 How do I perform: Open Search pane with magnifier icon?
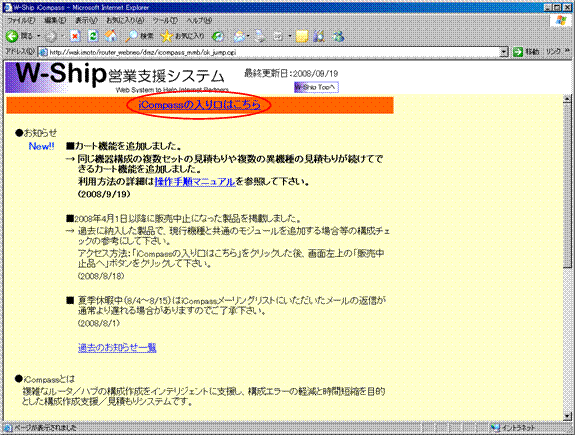click(x=131, y=36)
